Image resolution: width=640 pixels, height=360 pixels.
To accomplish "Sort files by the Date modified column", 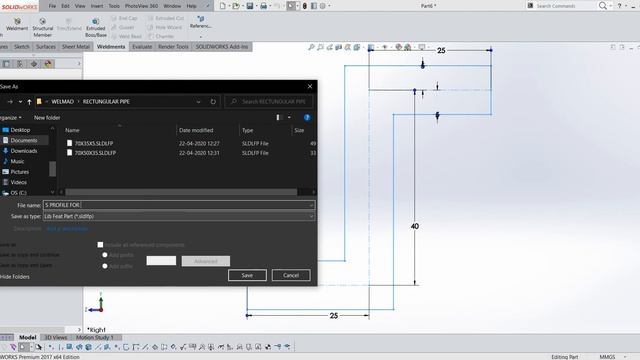I will pos(196,130).
